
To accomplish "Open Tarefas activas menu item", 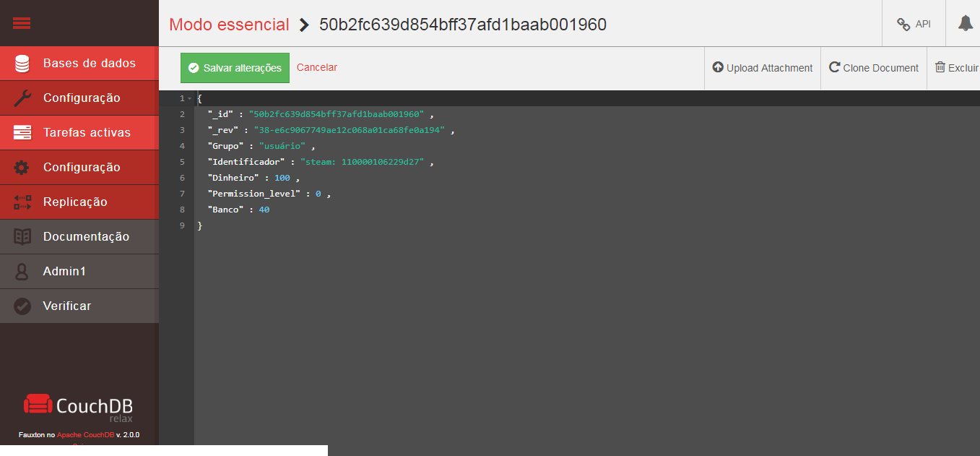I will coord(79,133).
